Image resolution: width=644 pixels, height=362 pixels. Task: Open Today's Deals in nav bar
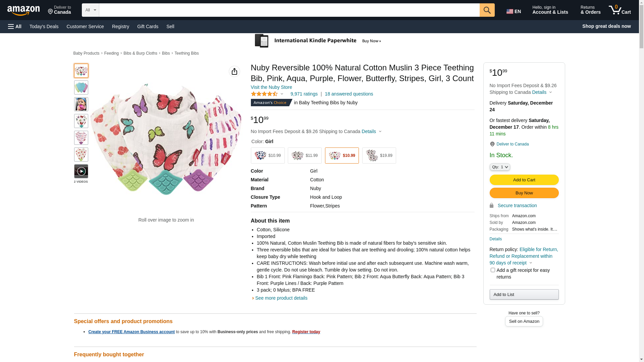[44, 26]
